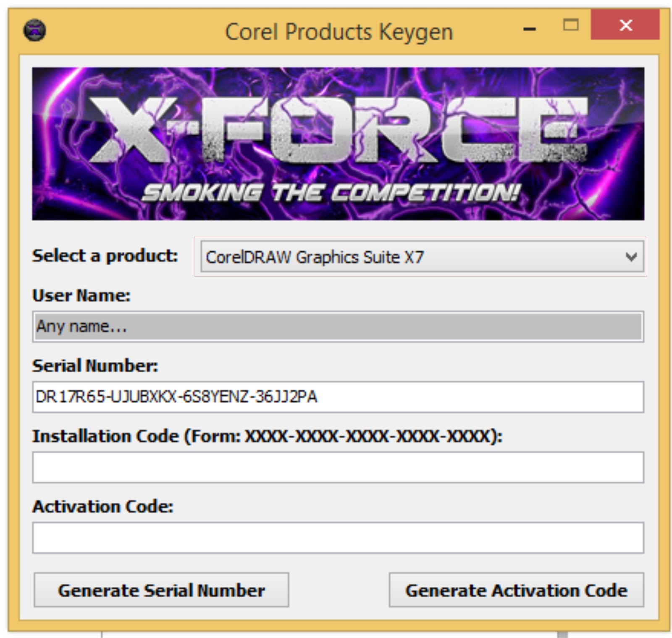Screen dimensions: 672x638
Task: Select the CorelDRAW Graphics Suite X7 combo box
Action: [422, 256]
